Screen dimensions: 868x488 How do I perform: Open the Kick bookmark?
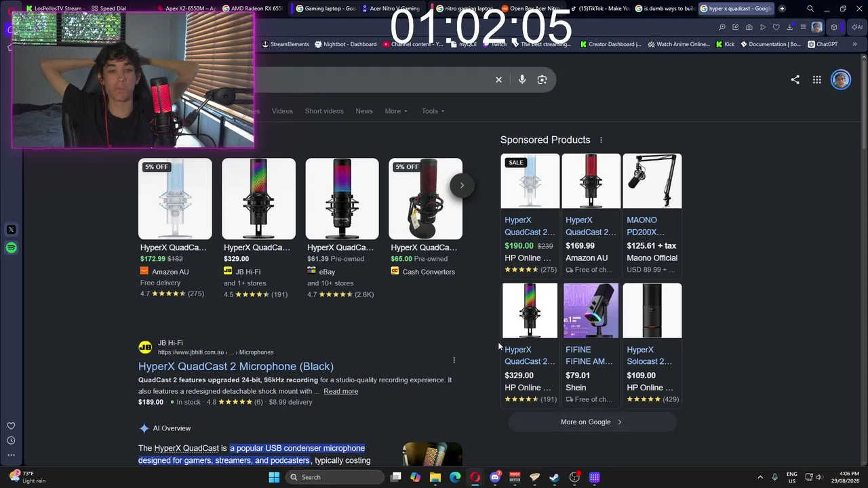[725, 45]
